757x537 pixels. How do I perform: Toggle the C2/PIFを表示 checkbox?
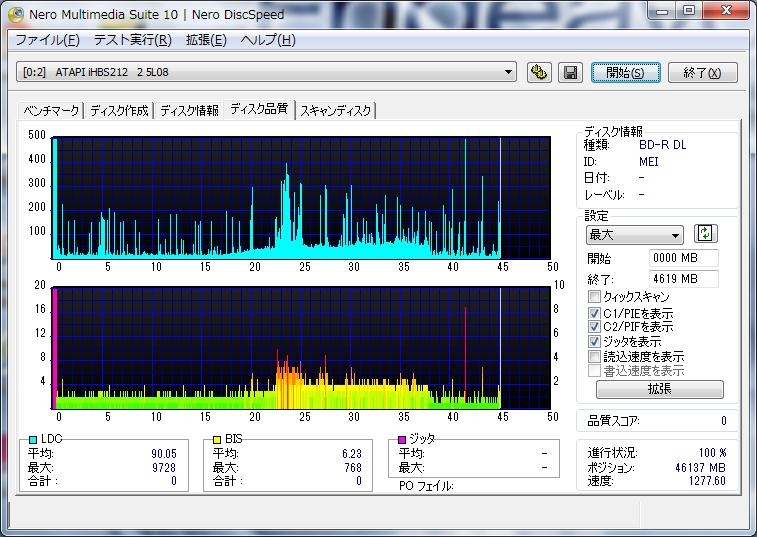(594, 326)
